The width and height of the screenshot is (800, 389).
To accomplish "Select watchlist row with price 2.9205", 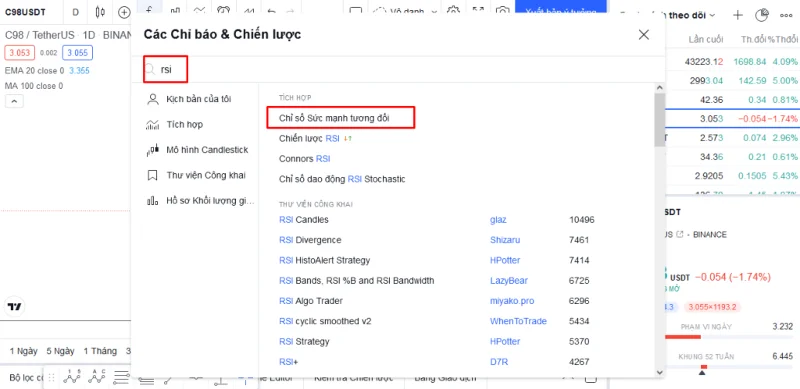I will click(x=733, y=176).
